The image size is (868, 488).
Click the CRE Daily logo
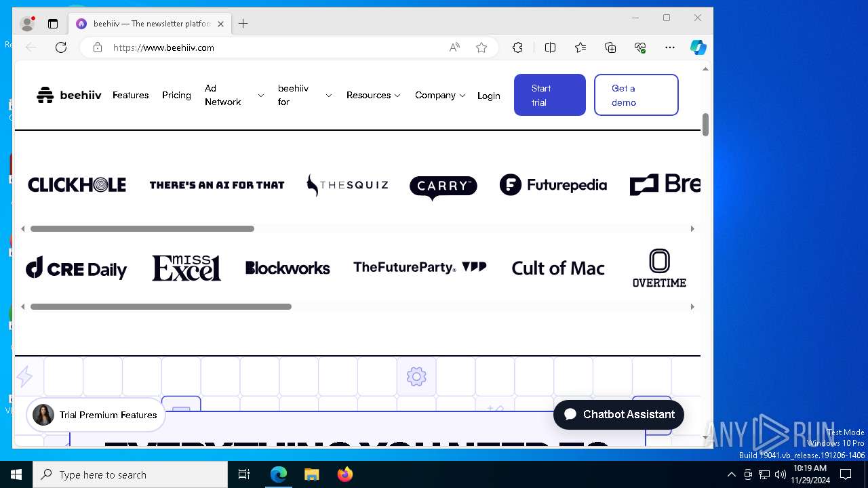click(76, 268)
